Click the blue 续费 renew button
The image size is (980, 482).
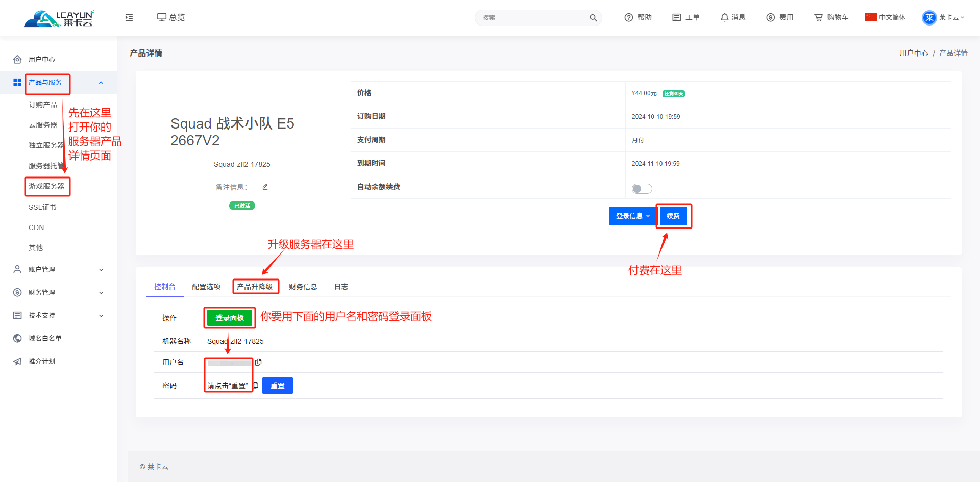673,216
